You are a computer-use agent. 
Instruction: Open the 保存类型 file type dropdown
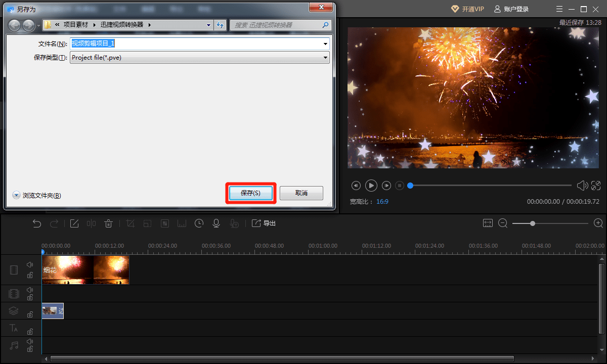pyautogui.click(x=326, y=58)
